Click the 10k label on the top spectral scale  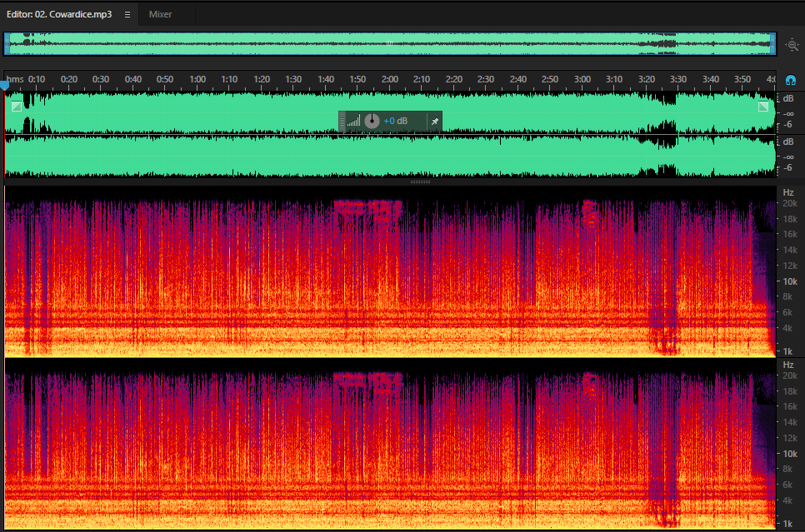(790, 281)
